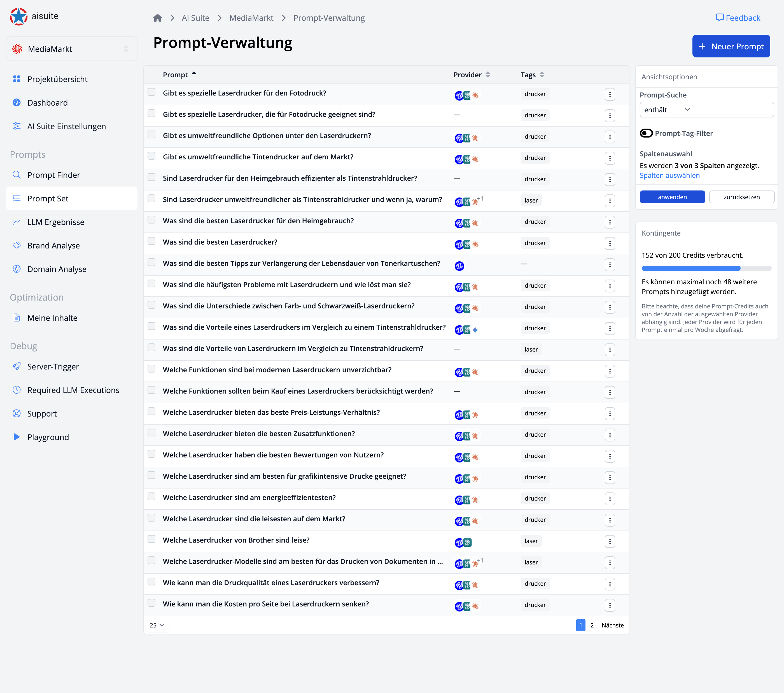
Task: Click the Brand Analyse tag icon
Action: (17, 246)
